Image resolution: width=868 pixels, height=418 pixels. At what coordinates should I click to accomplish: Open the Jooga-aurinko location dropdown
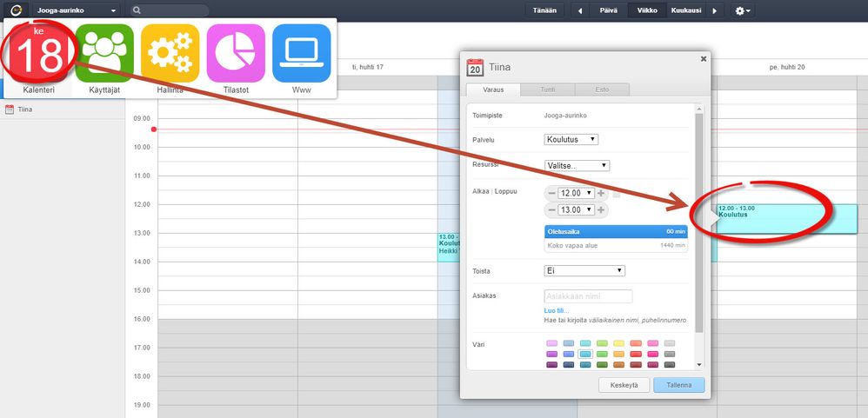click(x=76, y=10)
